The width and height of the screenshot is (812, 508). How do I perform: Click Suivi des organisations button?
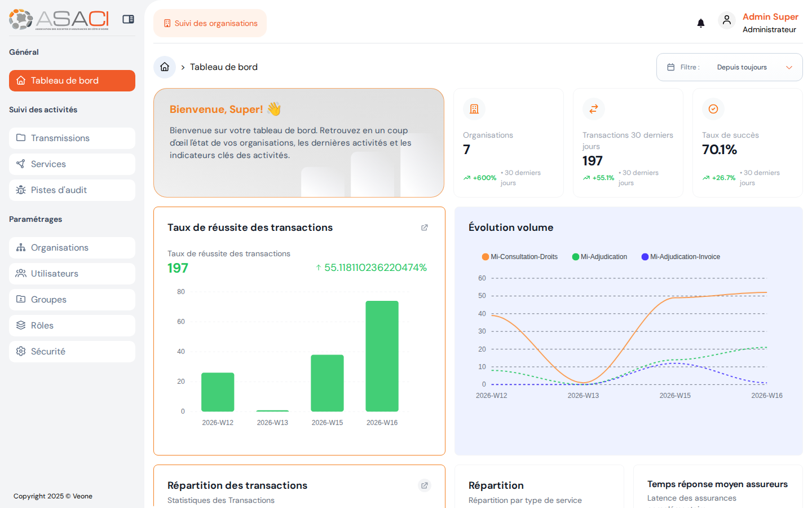[210, 23]
